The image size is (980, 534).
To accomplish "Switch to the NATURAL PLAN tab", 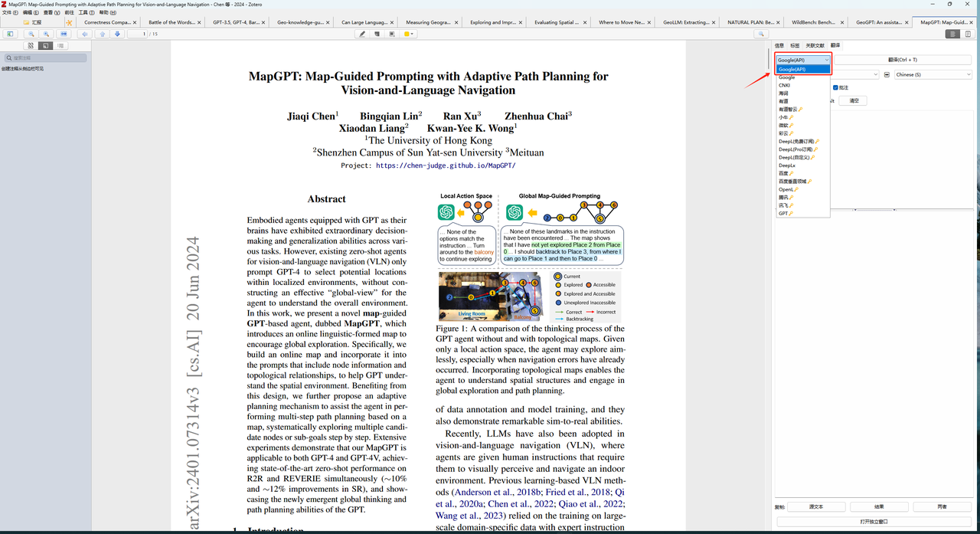I will pos(751,23).
